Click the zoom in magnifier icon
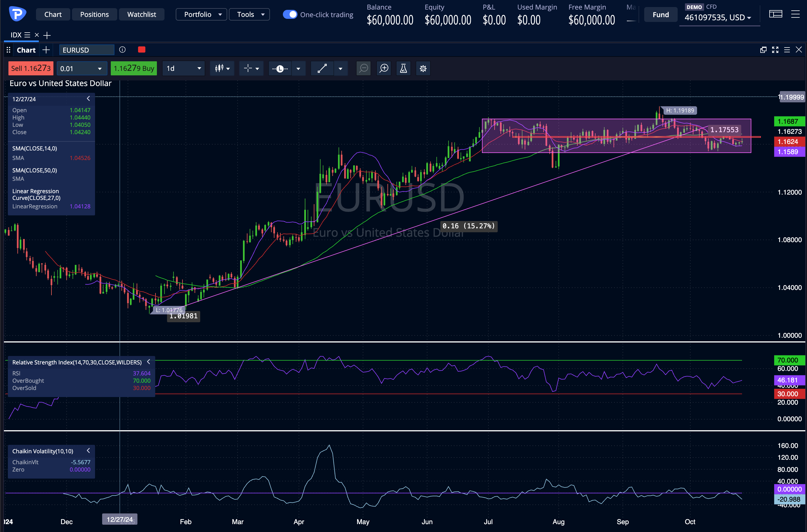The width and height of the screenshot is (807, 532). click(x=384, y=69)
